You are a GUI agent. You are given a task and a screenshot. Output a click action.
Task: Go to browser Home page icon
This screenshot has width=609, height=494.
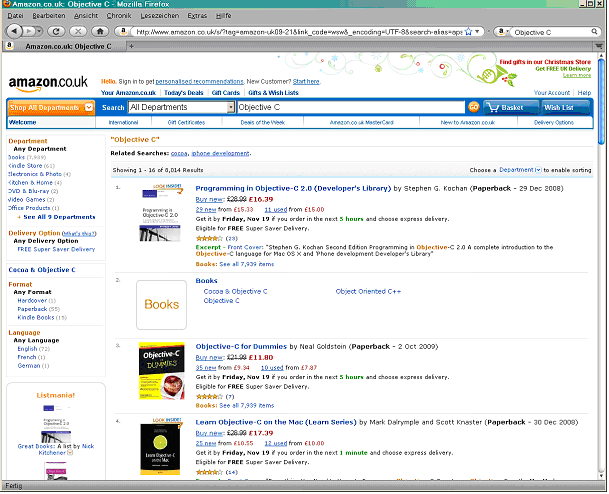pos(100,31)
